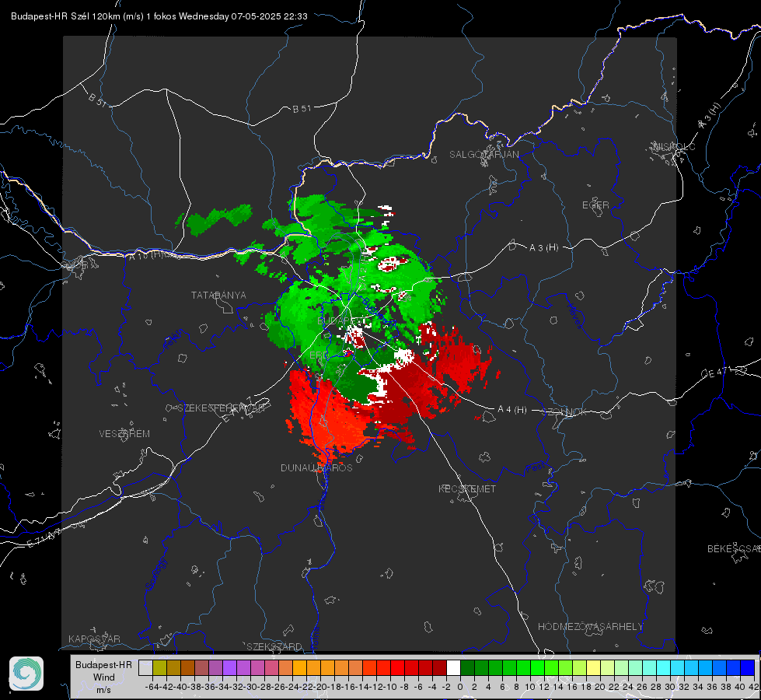Pick the dark red swatch between -4 and -2
The image size is (761, 700).
[439, 667]
